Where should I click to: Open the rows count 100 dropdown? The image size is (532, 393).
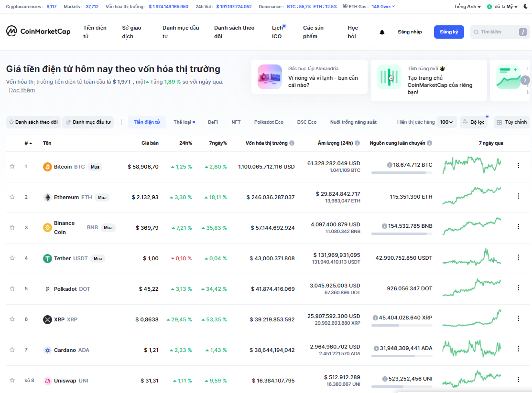446,122
